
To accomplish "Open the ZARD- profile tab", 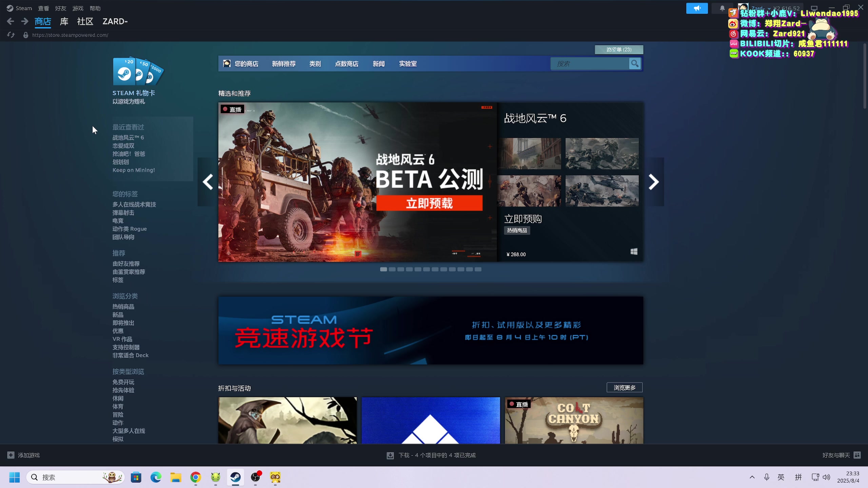I will [115, 21].
